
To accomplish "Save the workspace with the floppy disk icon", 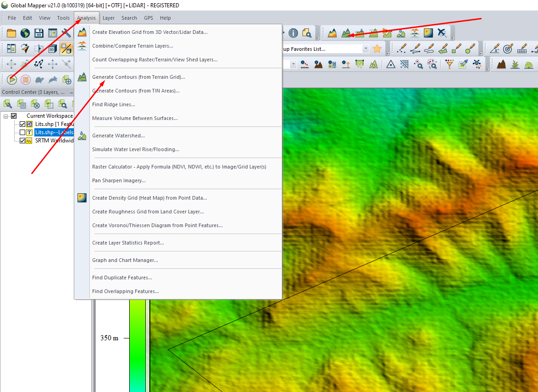I will (x=39, y=33).
